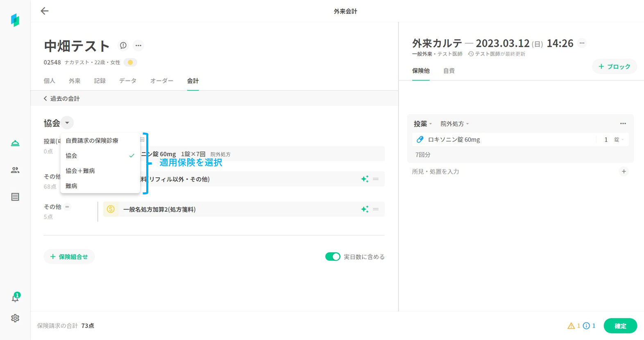The width and height of the screenshot is (644, 340).
Task: Click the quantity value 1 for ロキソニン錠
Action: click(x=606, y=139)
